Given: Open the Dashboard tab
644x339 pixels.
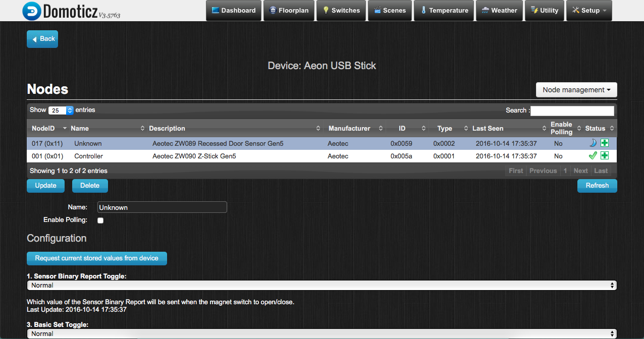Looking at the screenshot, I should tap(234, 10).
